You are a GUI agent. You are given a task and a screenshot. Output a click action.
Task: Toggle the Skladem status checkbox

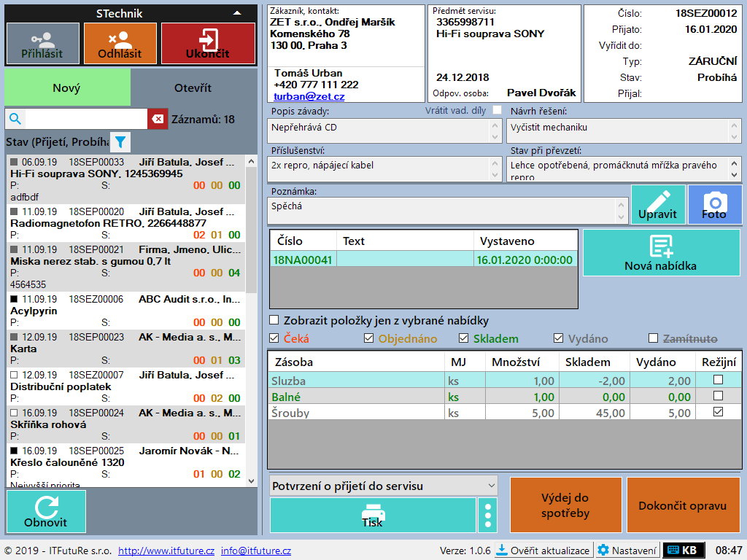click(x=463, y=338)
